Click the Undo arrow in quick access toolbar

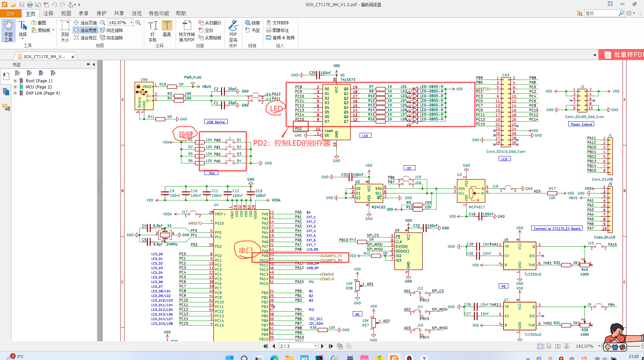point(54,4)
